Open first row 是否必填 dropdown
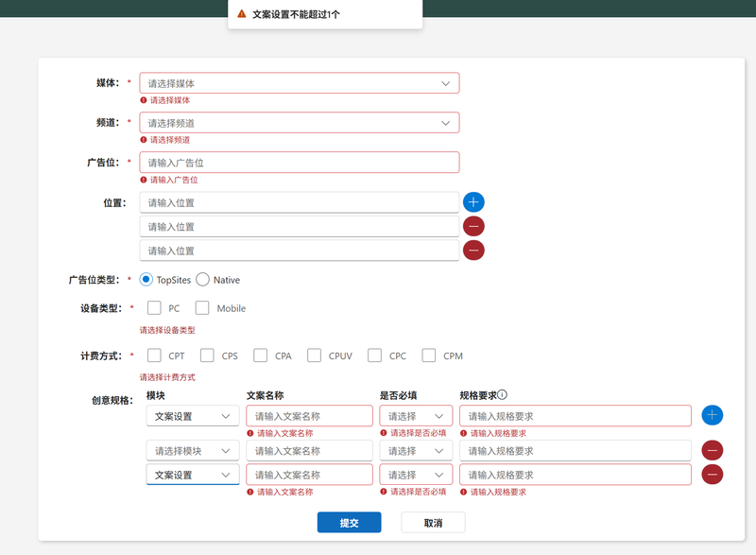Image resolution: width=756 pixels, height=555 pixels. pyautogui.click(x=416, y=416)
